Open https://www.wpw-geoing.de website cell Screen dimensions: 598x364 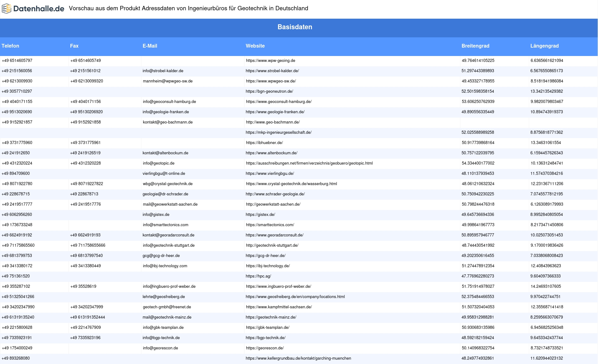coord(270,61)
